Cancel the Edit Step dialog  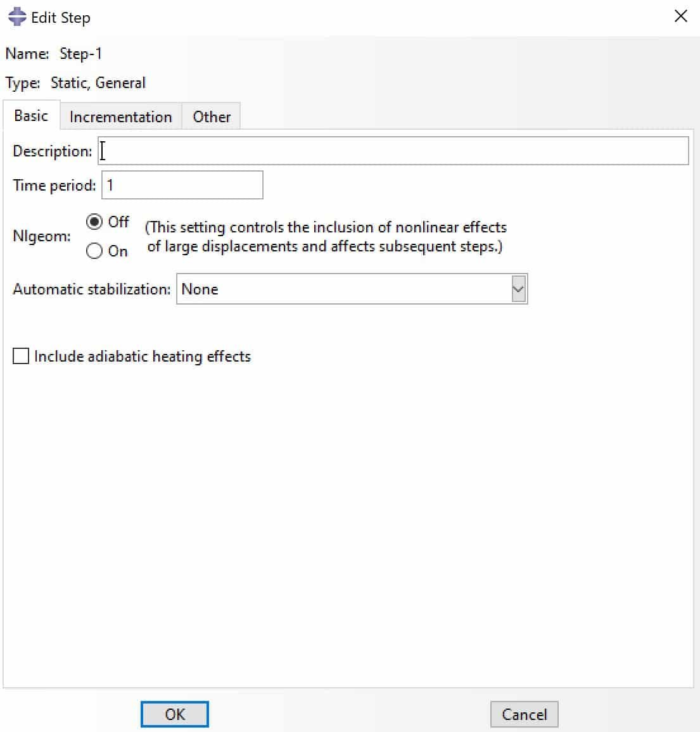524,714
